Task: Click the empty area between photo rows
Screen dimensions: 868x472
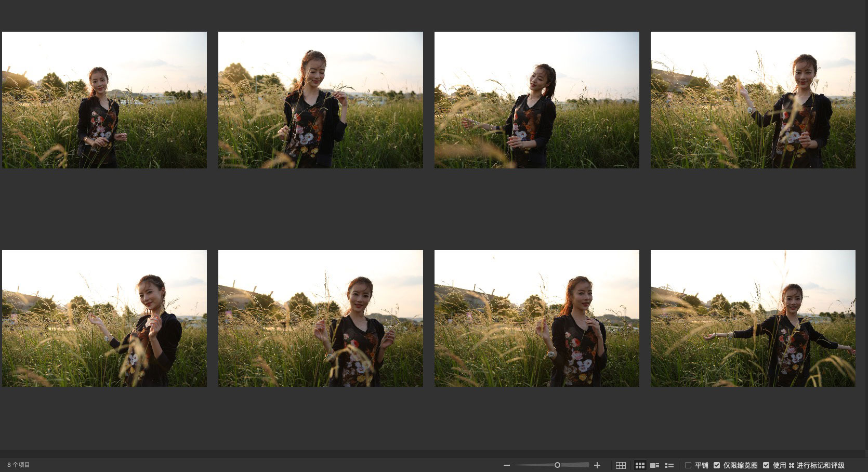Action: click(431, 209)
